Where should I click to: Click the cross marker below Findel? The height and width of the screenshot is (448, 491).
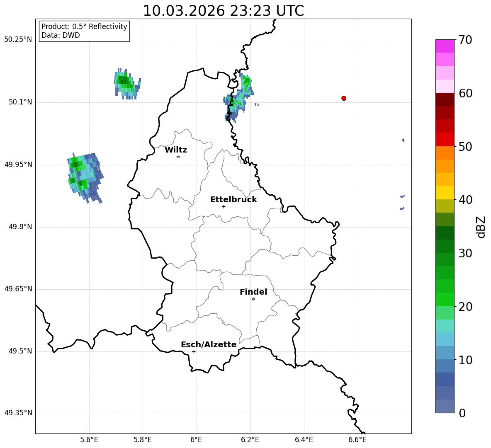[253, 299]
